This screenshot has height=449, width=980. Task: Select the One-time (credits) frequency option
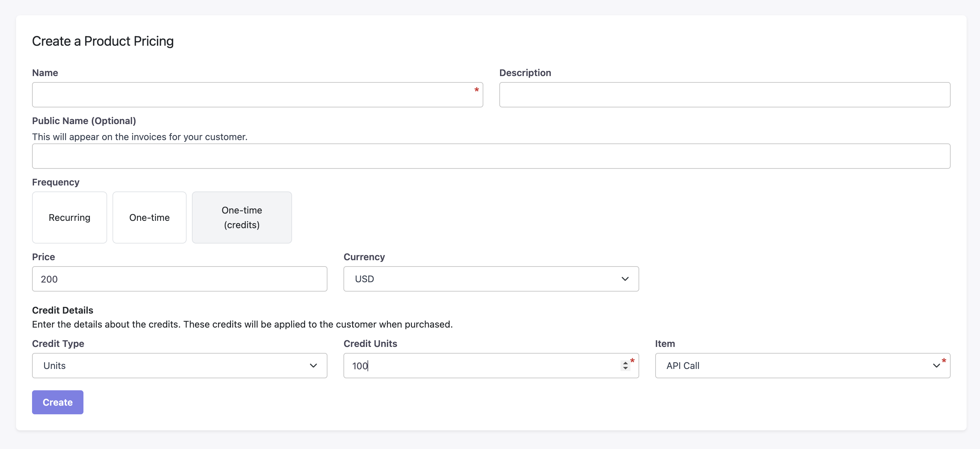(242, 217)
